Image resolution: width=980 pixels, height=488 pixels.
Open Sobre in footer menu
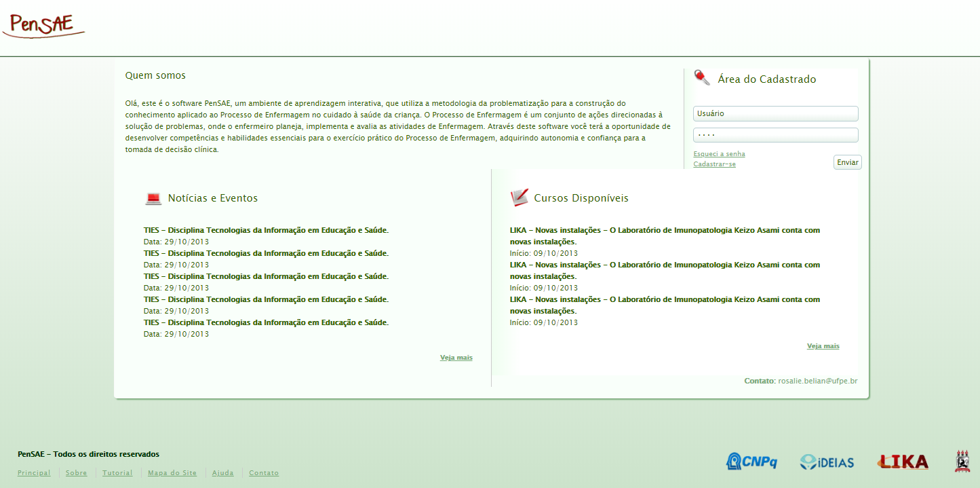(x=77, y=473)
